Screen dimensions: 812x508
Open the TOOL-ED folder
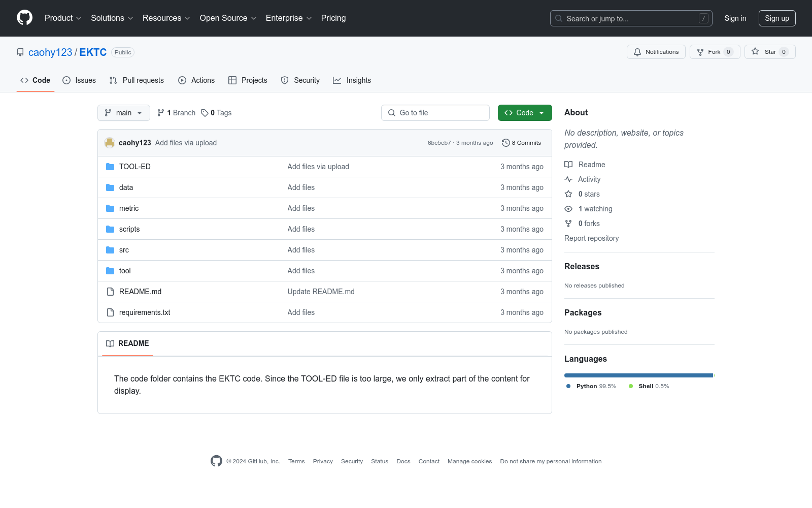point(135,167)
